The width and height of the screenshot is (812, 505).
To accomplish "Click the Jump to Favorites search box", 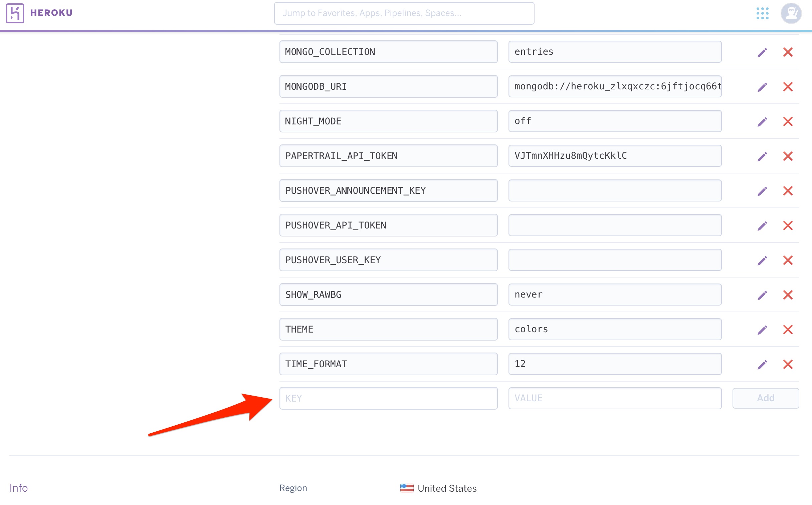I will (x=404, y=13).
